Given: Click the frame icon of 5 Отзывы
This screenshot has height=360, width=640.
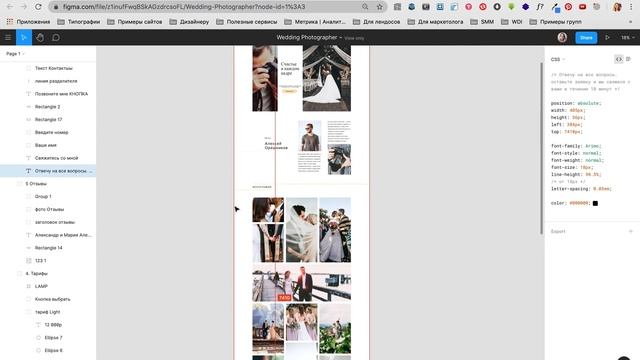Looking at the screenshot, I should [19, 184].
